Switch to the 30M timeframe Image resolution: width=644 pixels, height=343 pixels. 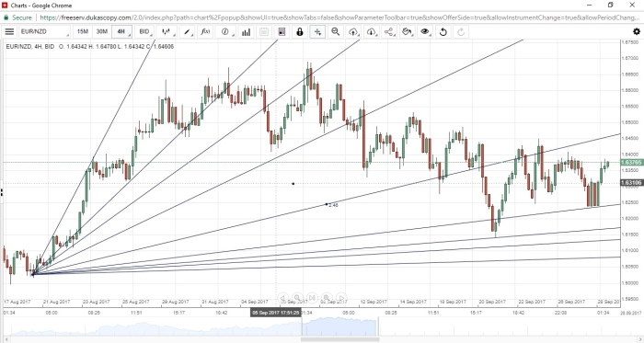point(101,31)
